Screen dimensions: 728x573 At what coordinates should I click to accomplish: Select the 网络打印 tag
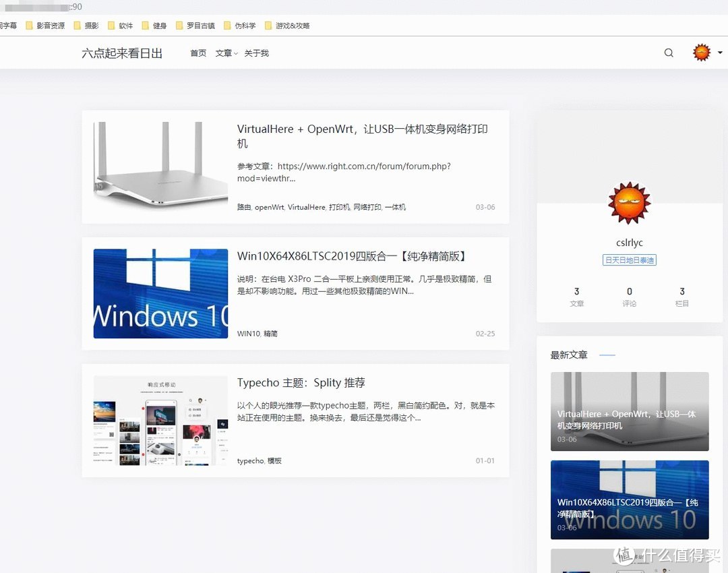click(x=367, y=207)
